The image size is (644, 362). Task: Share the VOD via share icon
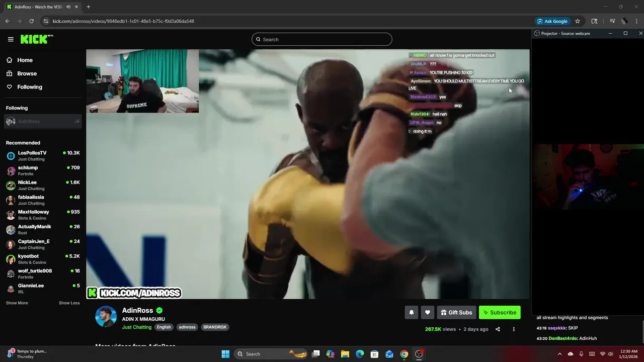(498, 329)
